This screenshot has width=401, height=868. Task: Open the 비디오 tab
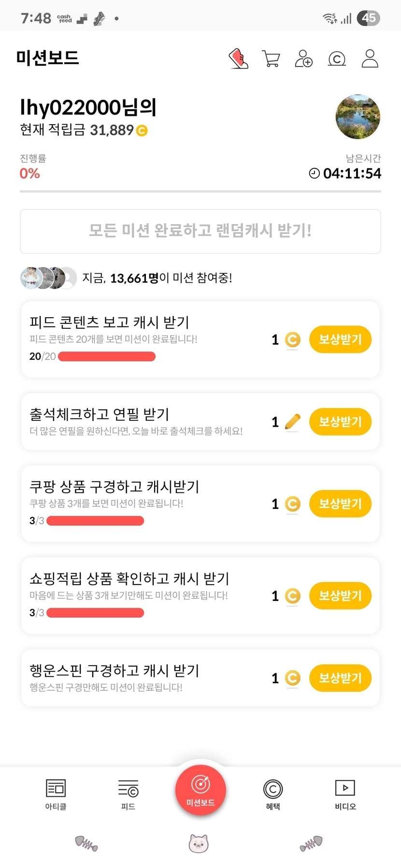(x=345, y=794)
